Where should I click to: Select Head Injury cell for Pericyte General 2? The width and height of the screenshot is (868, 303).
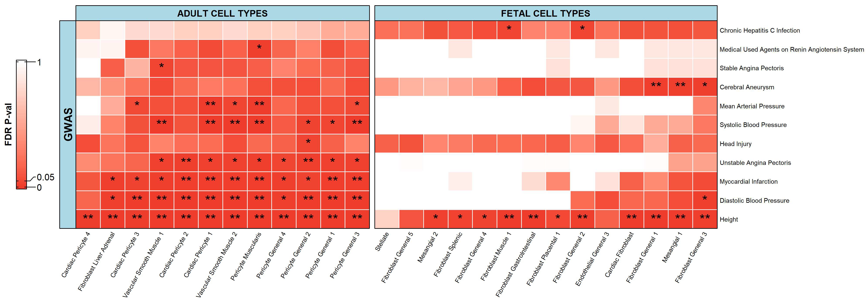coord(308,144)
